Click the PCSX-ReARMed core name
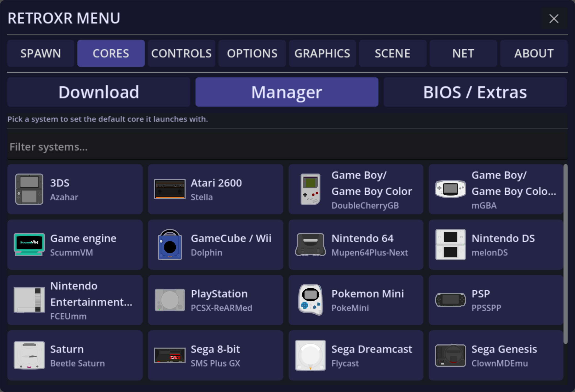 tap(221, 308)
